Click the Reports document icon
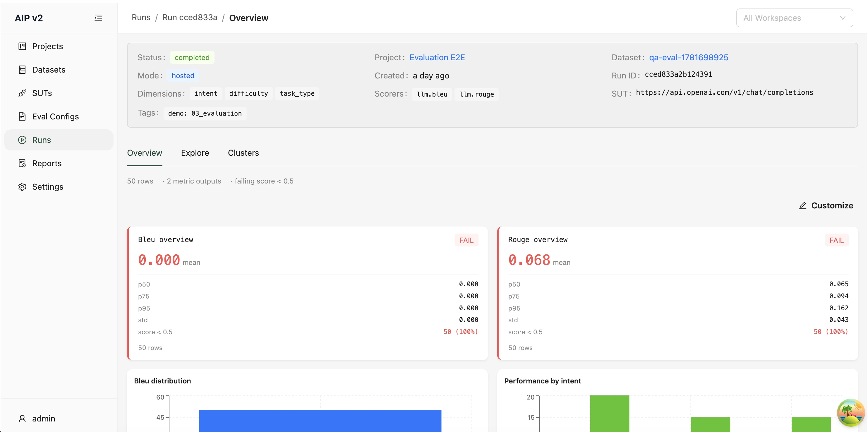 tap(22, 163)
